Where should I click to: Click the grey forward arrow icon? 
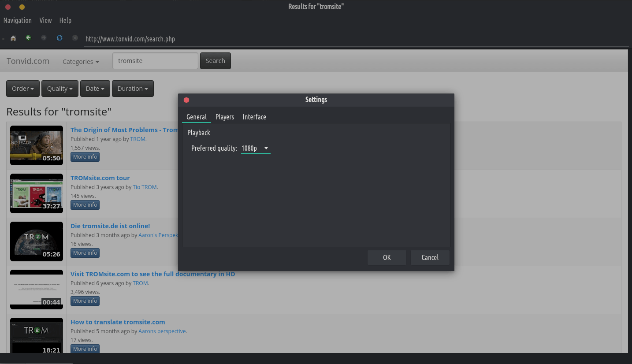click(x=44, y=38)
